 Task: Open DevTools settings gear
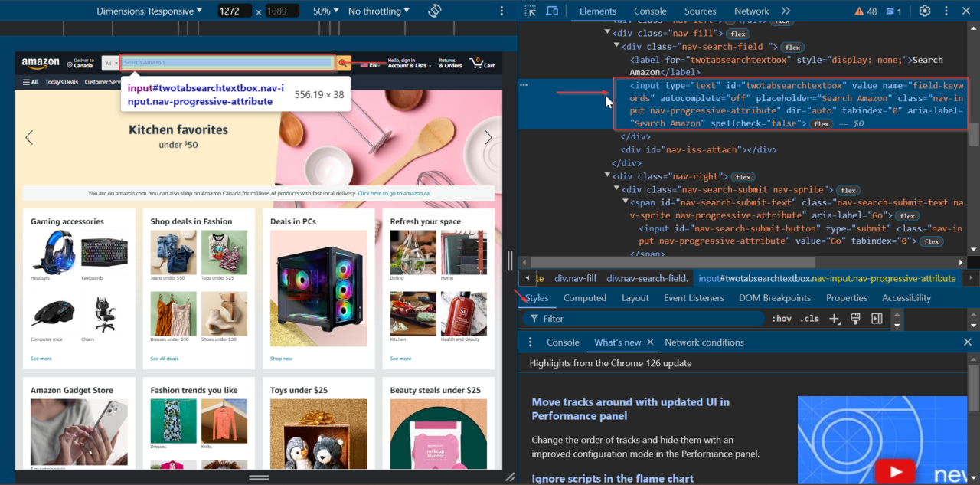(x=924, y=11)
